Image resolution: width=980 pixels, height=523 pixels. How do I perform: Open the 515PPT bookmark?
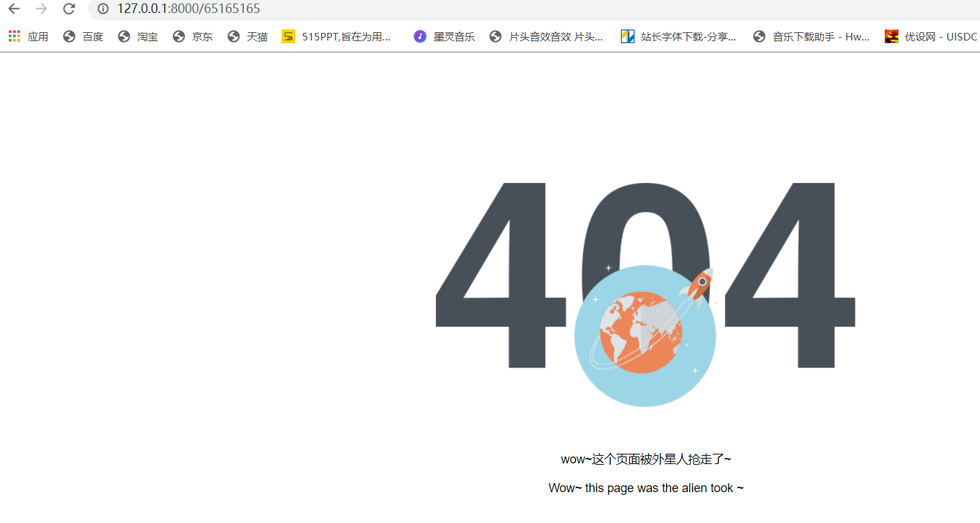click(x=339, y=36)
